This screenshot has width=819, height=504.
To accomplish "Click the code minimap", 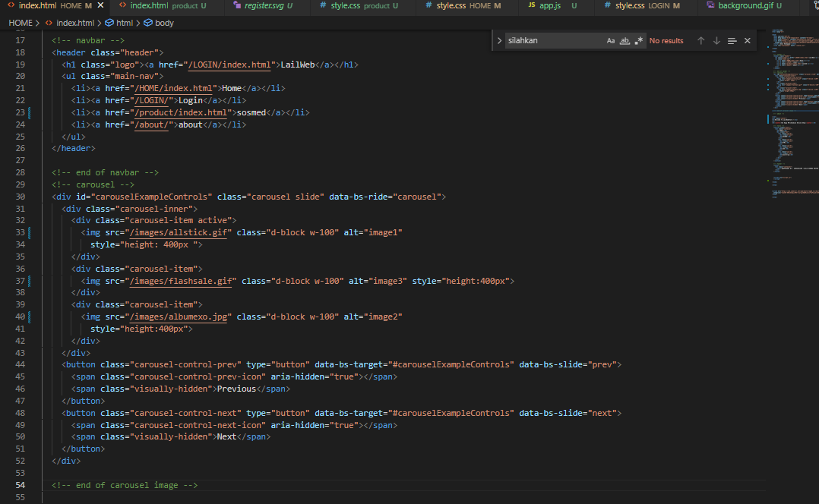I will point(793,115).
